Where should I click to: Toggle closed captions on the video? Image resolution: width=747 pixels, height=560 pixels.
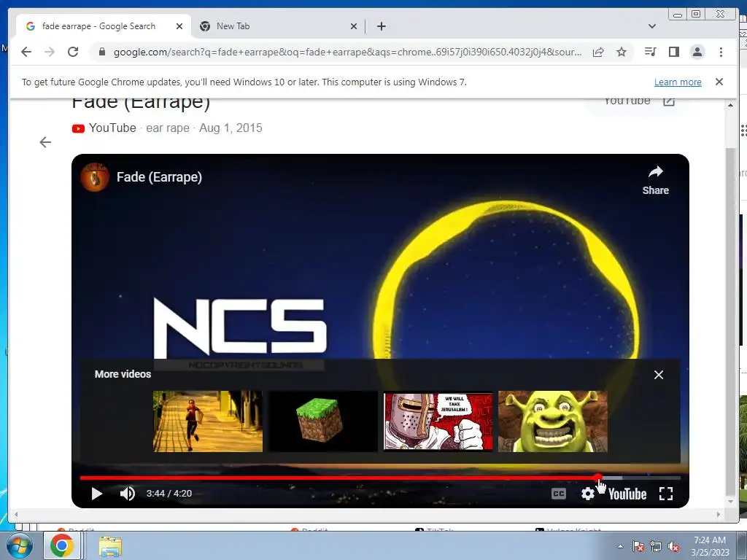(x=558, y=494)
